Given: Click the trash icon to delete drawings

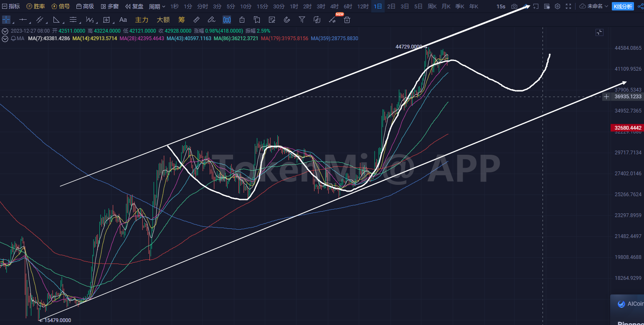Looking at the screenshot, I should point(347,20).
